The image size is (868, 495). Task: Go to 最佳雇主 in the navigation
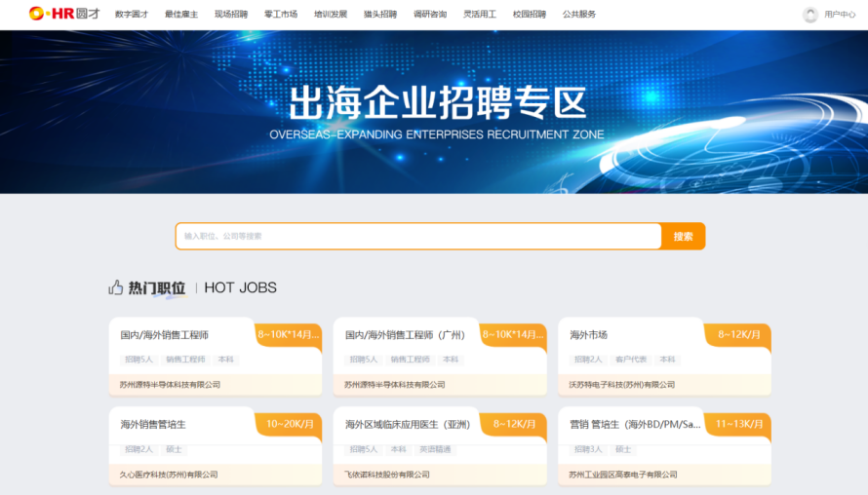180,15
